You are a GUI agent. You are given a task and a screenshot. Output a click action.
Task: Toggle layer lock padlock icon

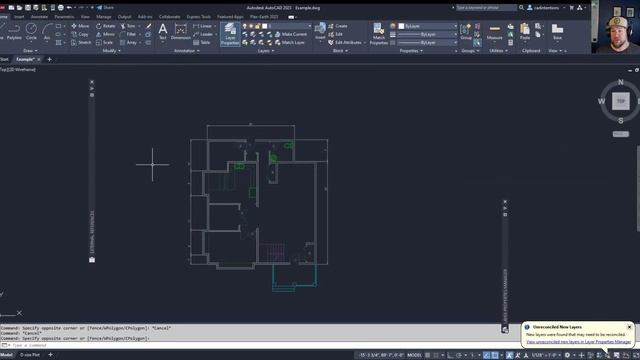click(258, 26)
